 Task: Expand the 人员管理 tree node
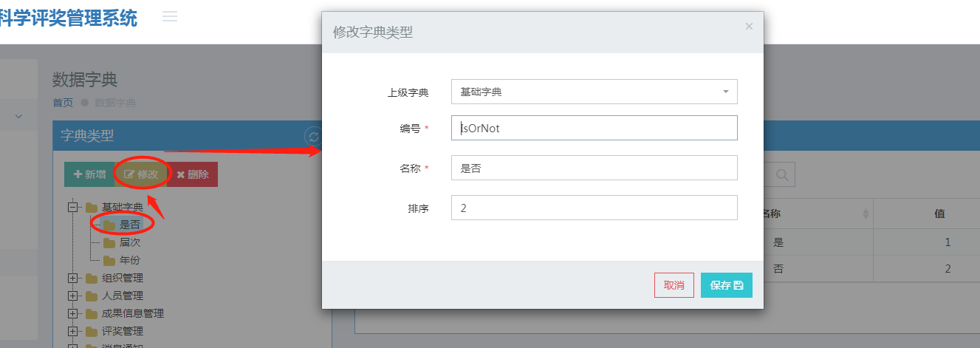(x=73, y=296)
